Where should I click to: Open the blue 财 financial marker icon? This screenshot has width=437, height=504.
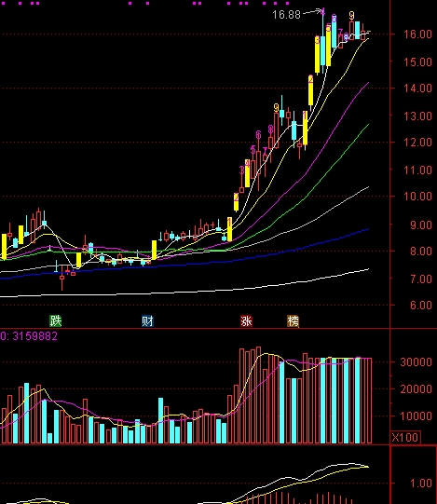coord(147,320)
